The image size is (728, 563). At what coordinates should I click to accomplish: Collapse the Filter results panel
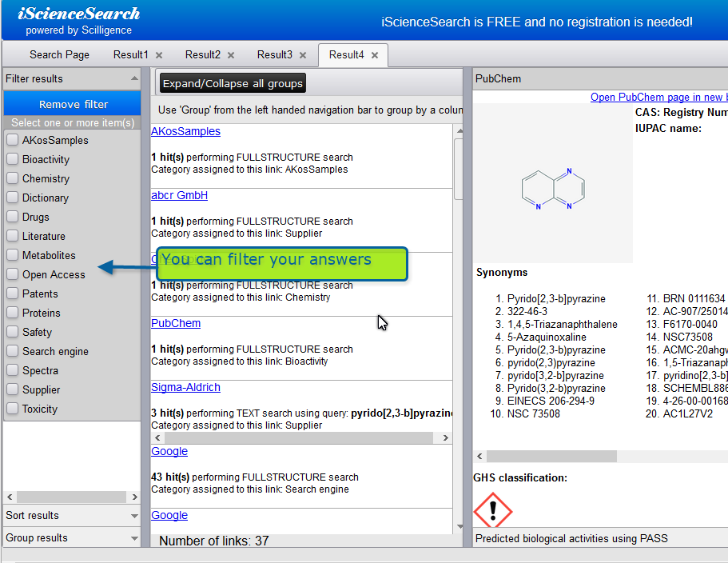[x=134, y=78]
